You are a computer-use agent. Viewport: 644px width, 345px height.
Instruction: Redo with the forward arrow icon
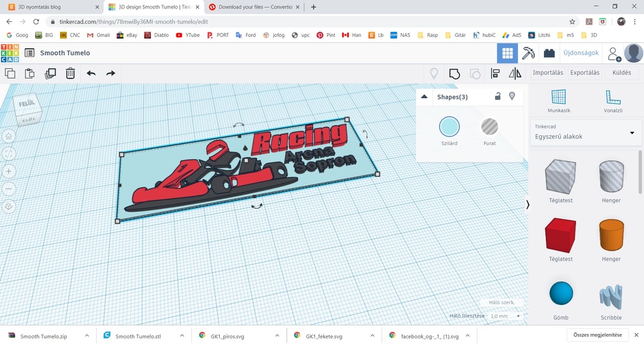click(111, 73)
